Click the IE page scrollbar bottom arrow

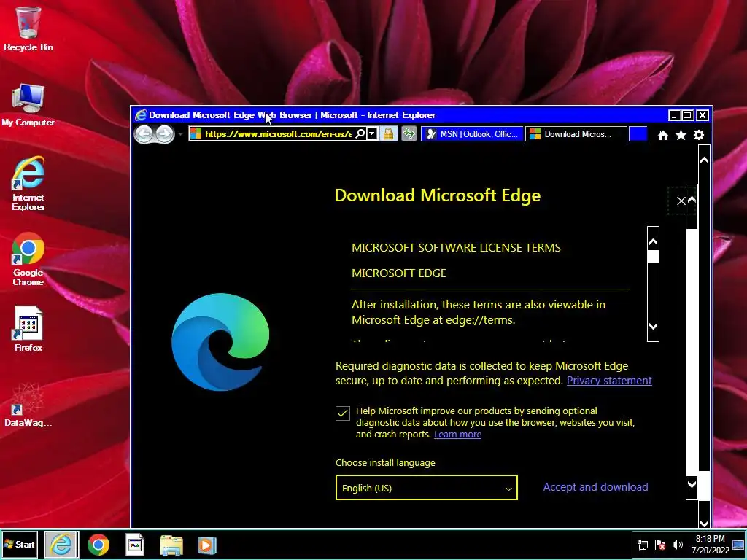tap(704, 523)
